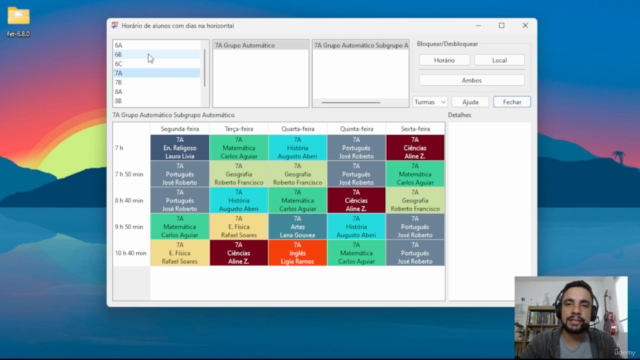Click the 8 h 40 min row header

click(x=131, y=200)
